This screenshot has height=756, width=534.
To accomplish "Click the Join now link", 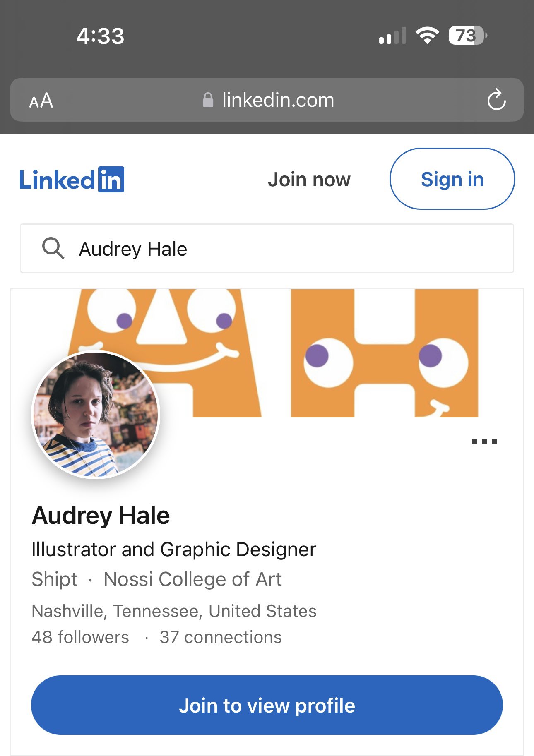I will pos(309,180).
